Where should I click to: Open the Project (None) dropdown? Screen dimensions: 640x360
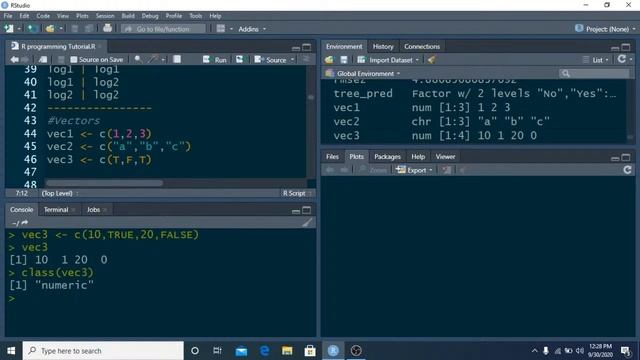pyautogui.click(x=605, y=29)
